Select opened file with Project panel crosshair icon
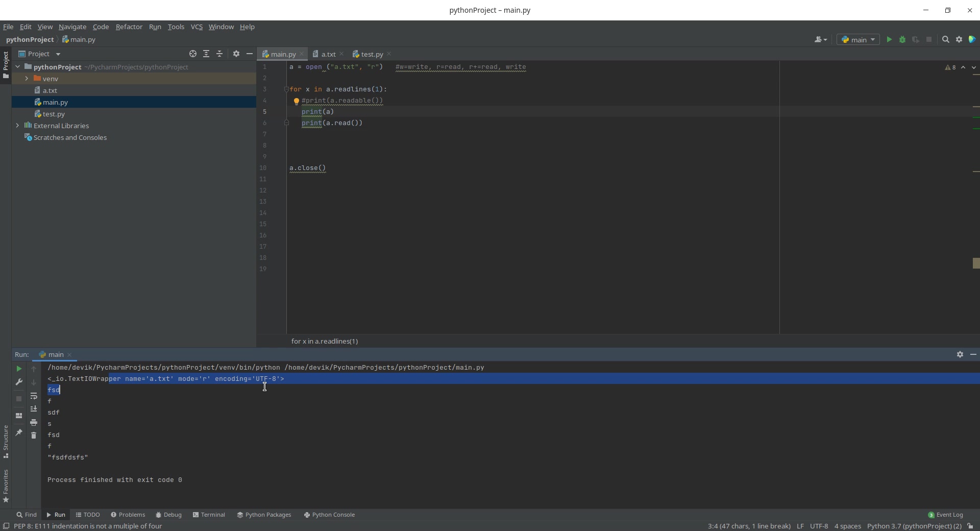Image resolution: width=980 pixels, height=531 pixels. point(193,54)
